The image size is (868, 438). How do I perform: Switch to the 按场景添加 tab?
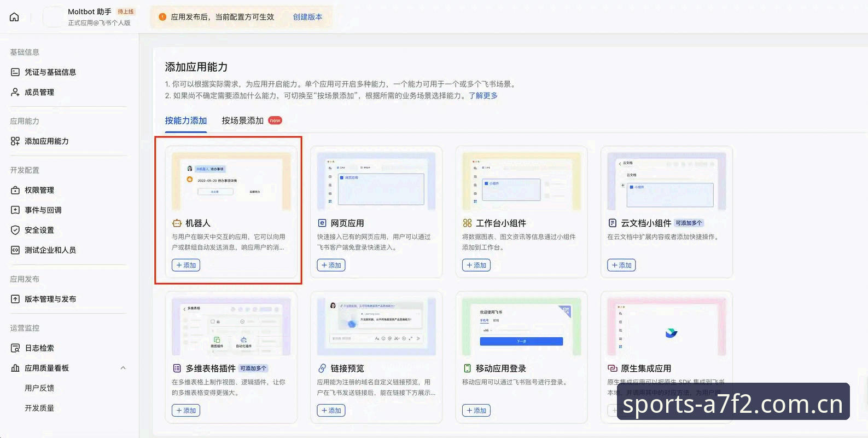click(242, 120)
